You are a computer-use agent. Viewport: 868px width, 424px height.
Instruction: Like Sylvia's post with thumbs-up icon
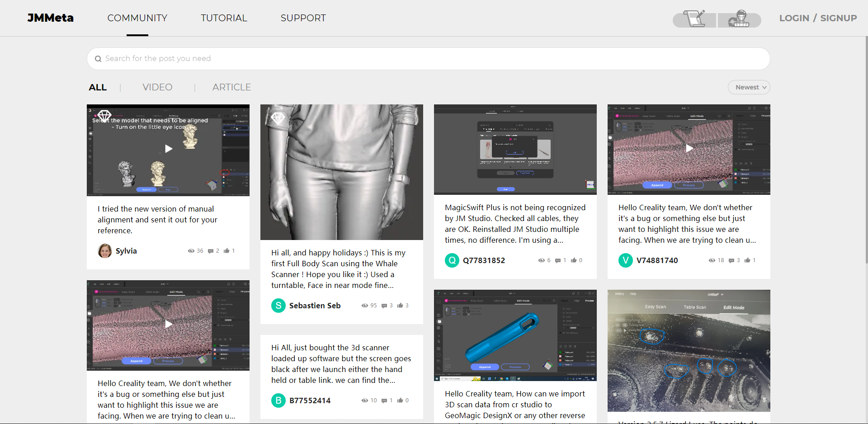pos(226,250)
